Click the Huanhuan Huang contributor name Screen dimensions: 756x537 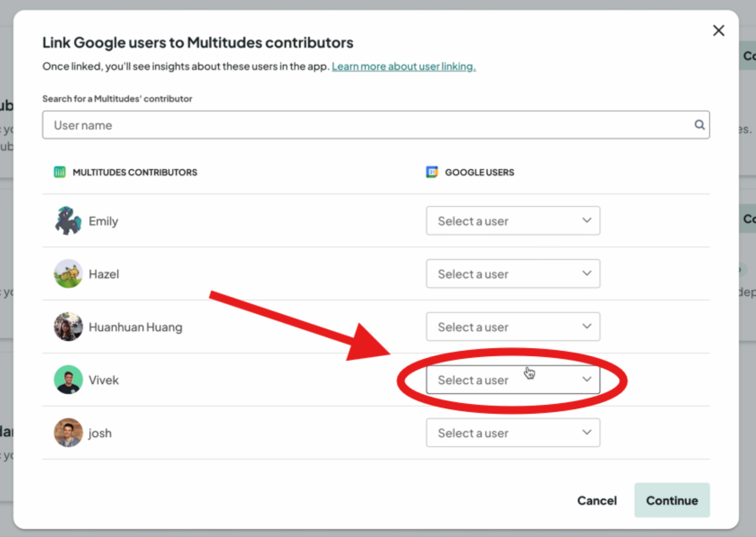(135, 327)
